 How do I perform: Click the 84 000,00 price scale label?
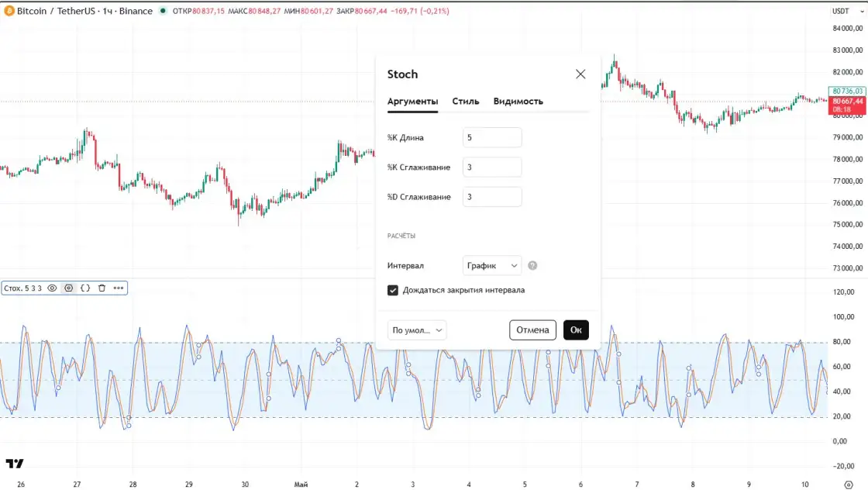point(848,28)
